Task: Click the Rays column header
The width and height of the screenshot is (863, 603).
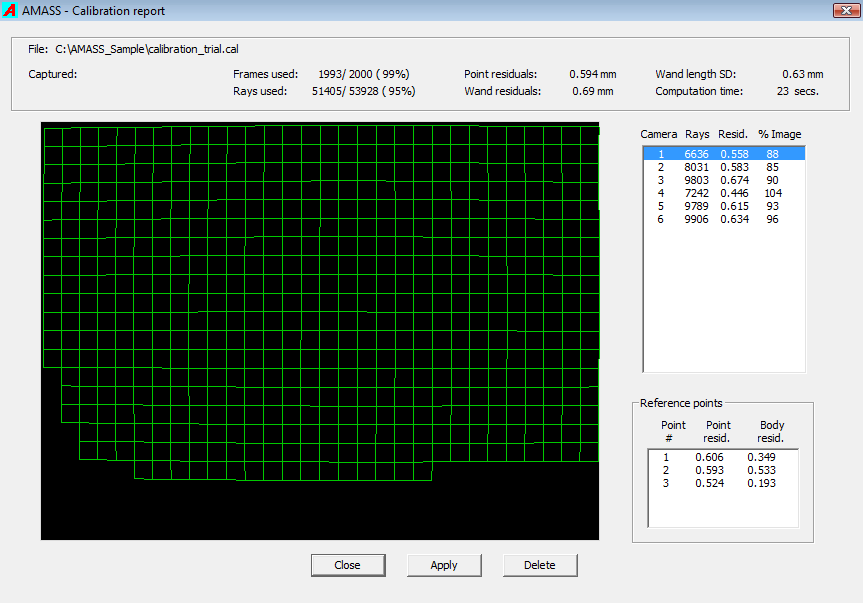Action: pyautogui.click(x=697, y=134)
